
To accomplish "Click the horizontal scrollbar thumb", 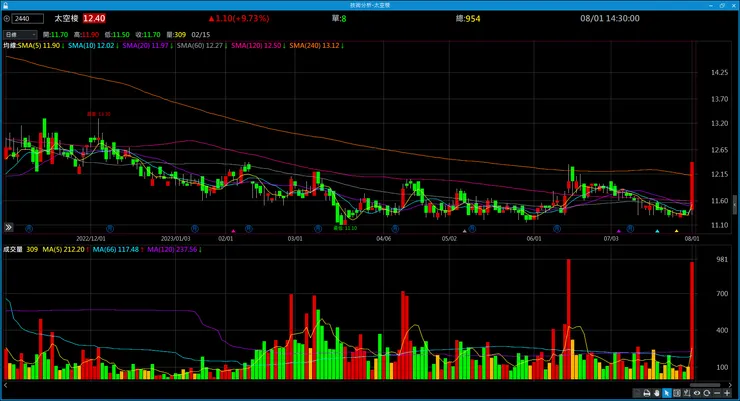I will pyautogui.click(x=705, y=385).
